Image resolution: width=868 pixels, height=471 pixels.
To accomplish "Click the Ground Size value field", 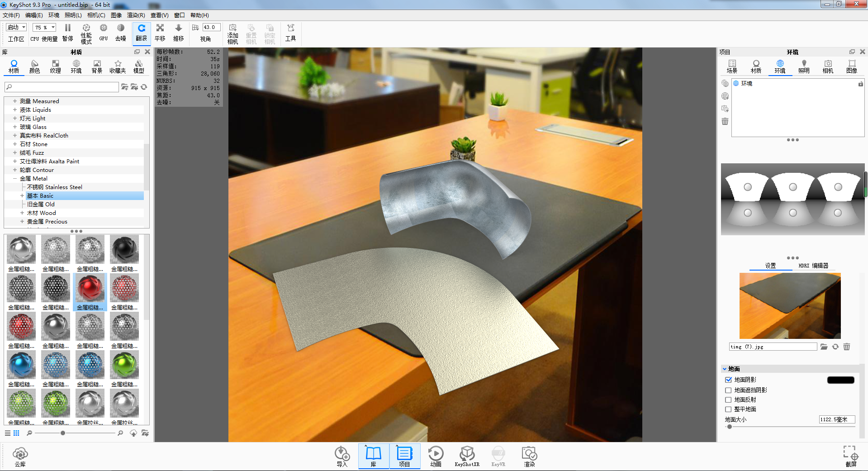I will tap(837, 419).
